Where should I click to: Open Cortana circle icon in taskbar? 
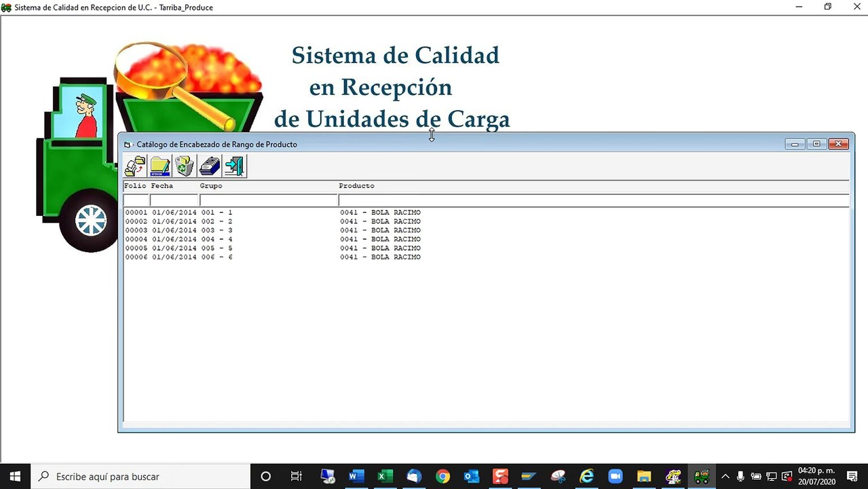pos(266,477)
